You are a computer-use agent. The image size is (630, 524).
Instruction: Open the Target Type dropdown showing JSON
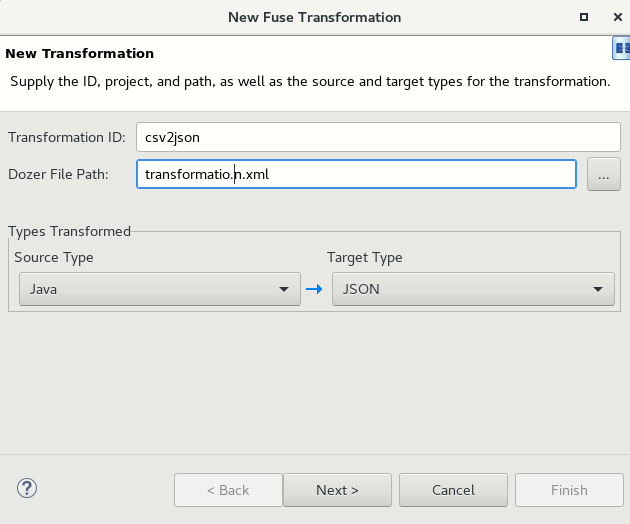pyautogui.click(x=472, y=290)
